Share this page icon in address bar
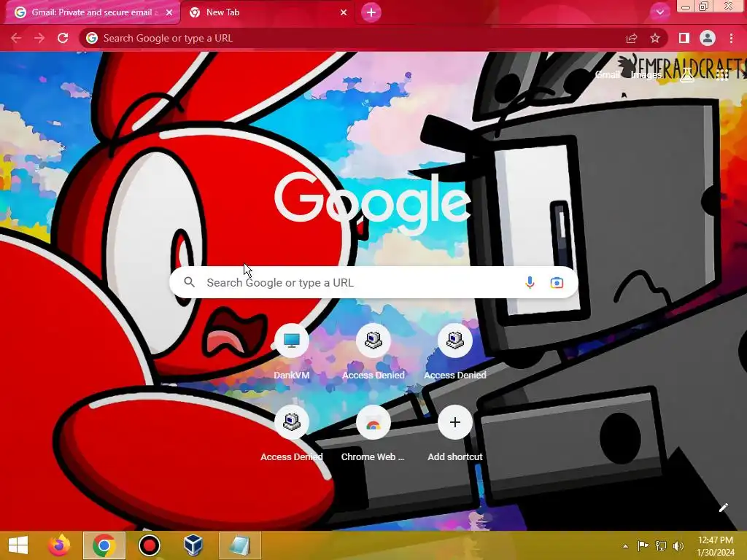This screenshot has height=560, width=747. tap(632, 38)
